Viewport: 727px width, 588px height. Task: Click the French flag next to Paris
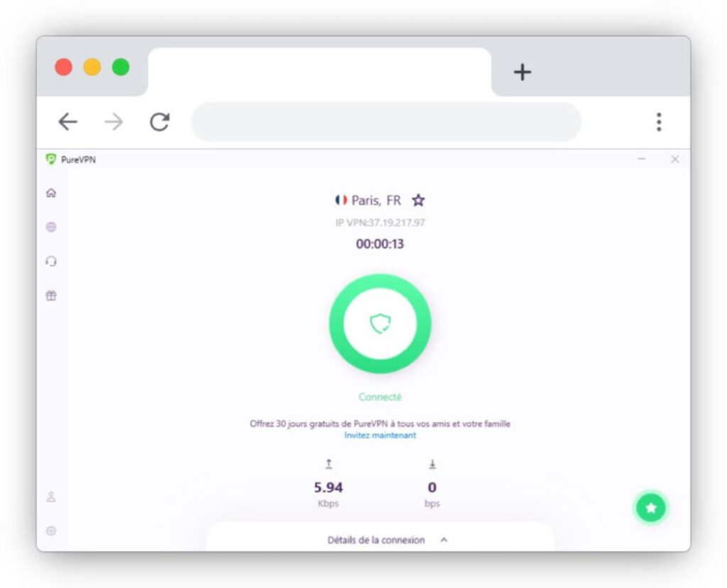pyautogui.click(x=341, y=200)
